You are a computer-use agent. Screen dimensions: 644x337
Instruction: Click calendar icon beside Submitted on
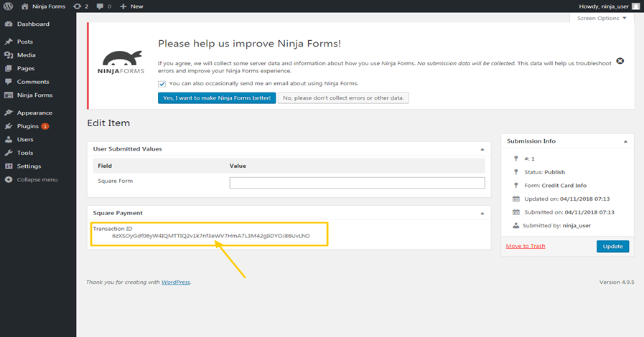516,212
